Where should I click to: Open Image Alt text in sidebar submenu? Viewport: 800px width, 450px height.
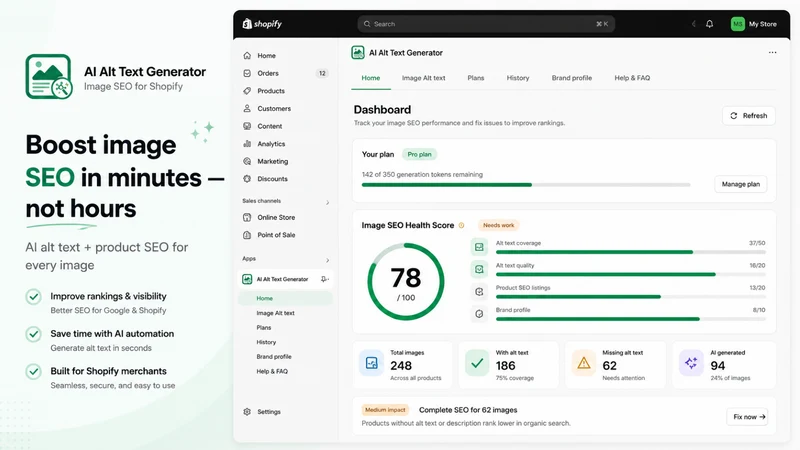tap(276, 313)
